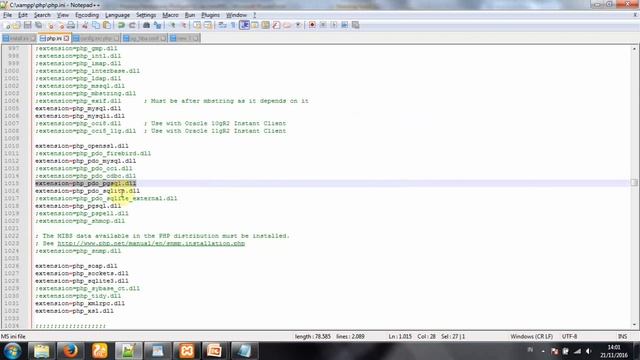Redo edit via toolbar arrow
This screenshot has width=640, height=360.
pos(132,25)
